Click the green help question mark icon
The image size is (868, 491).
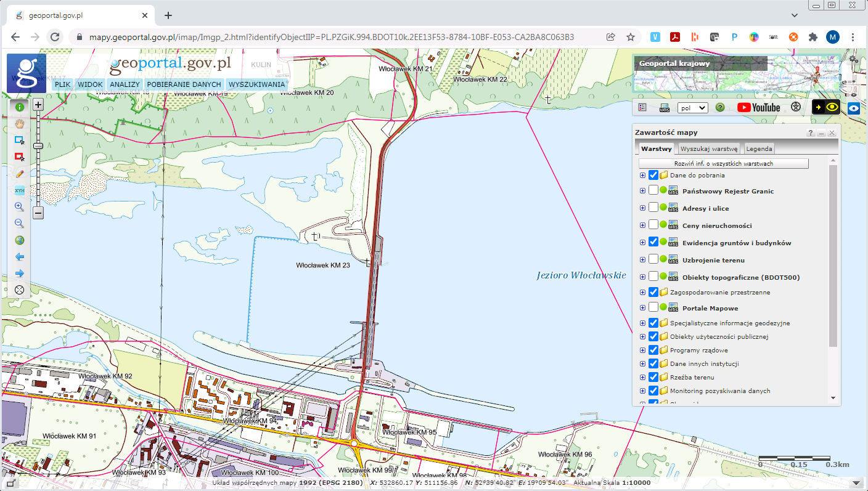coord(719,107)
